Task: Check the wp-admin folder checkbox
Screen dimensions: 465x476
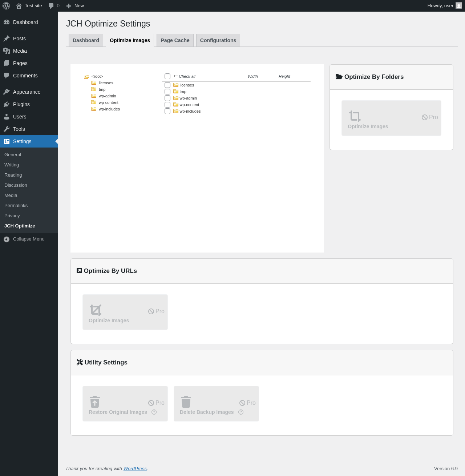Action: [167, 98]
